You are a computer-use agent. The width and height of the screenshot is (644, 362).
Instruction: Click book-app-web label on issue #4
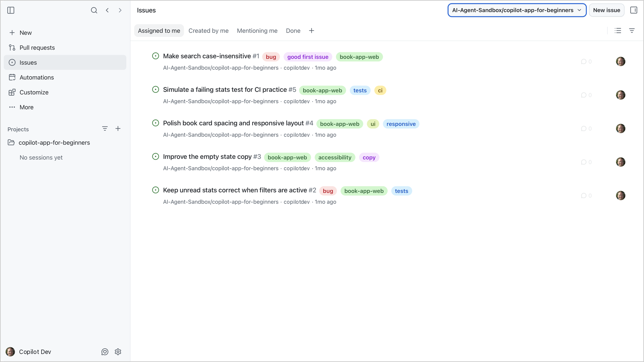pos(339,124)
